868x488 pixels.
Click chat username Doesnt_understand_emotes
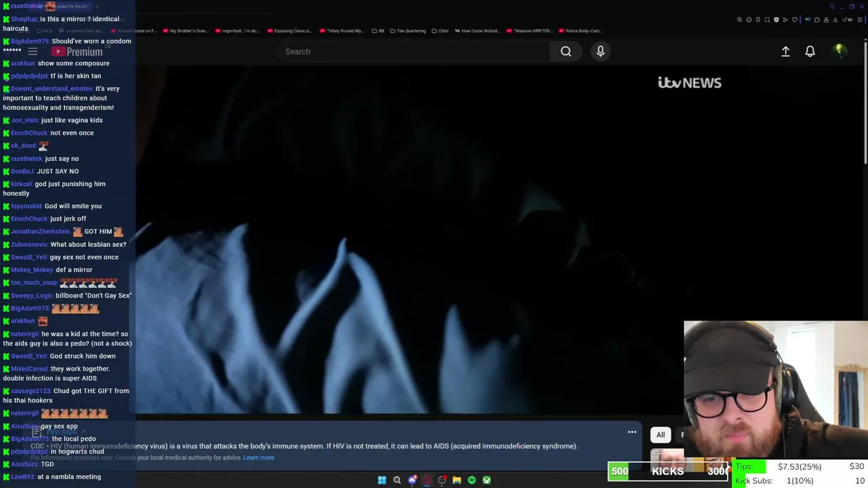pos(52,89)
